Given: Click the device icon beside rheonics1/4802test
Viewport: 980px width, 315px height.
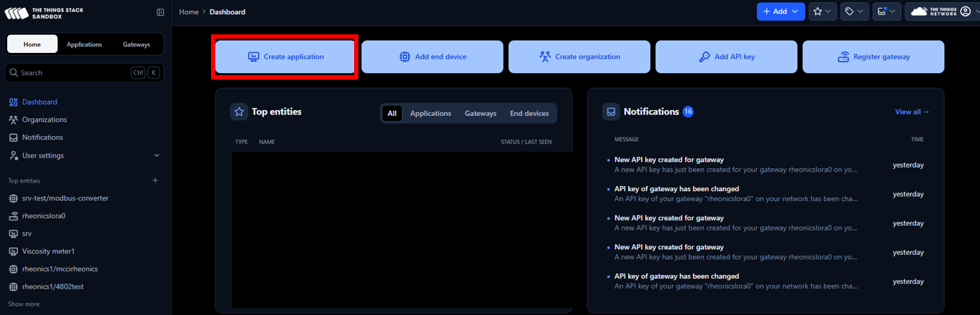Looking at the screenshot, I should [x=13, y=286].
